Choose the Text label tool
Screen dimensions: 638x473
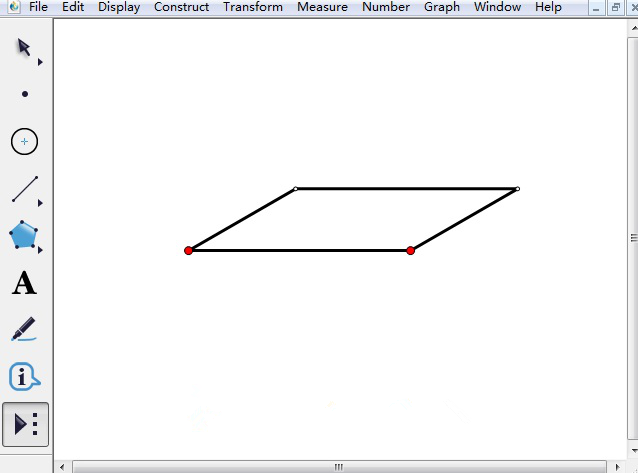pos(24,282)
